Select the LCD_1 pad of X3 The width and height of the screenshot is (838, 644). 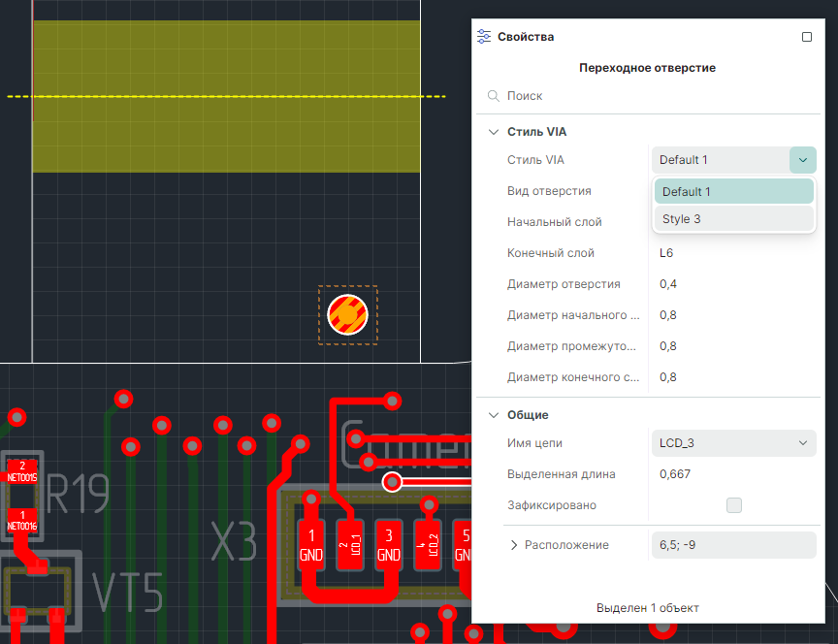(350, 544)
